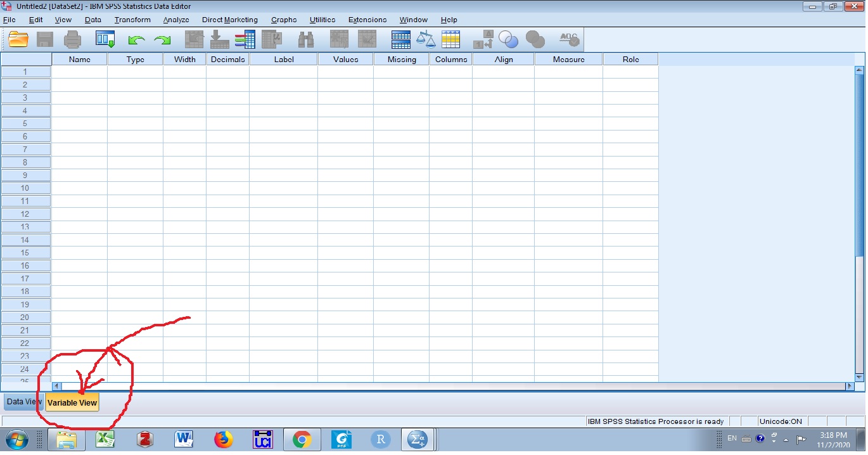
Task: Open Google Chrome from the taskbar
Action: tap(302, 439)
